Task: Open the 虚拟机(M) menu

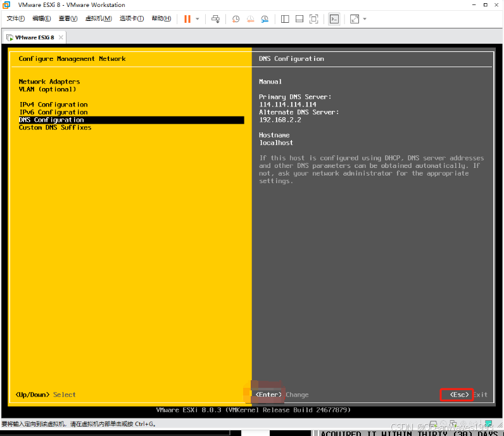Action: [x=98, y=18]
